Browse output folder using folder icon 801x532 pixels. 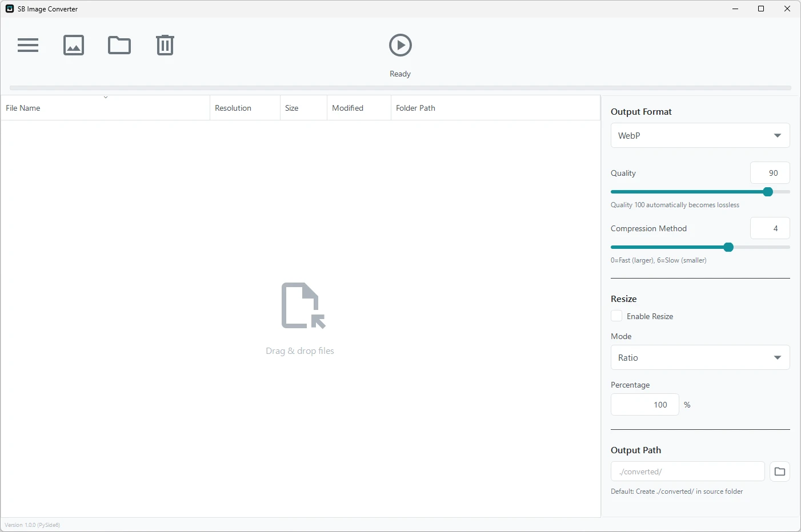pos(780,471)
